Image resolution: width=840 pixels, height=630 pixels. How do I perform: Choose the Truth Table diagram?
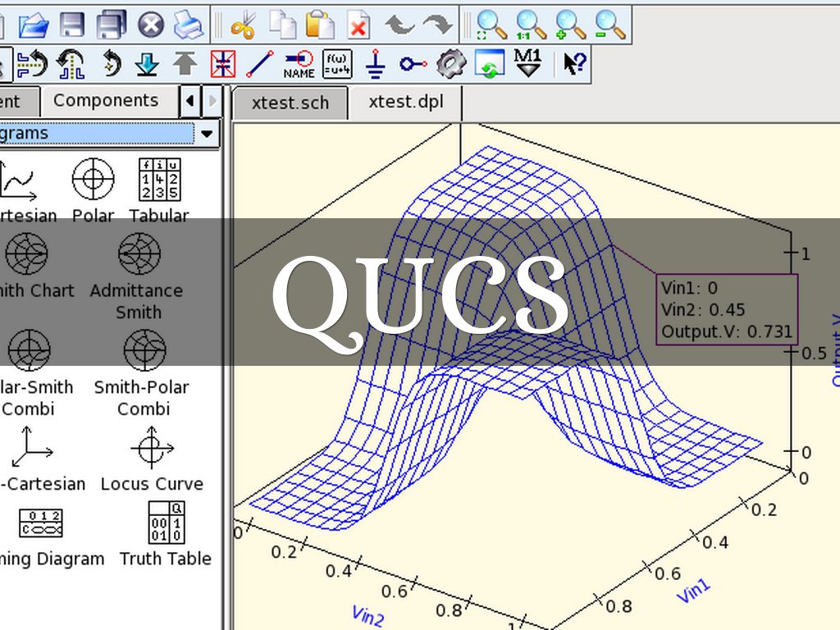point(166,534)
